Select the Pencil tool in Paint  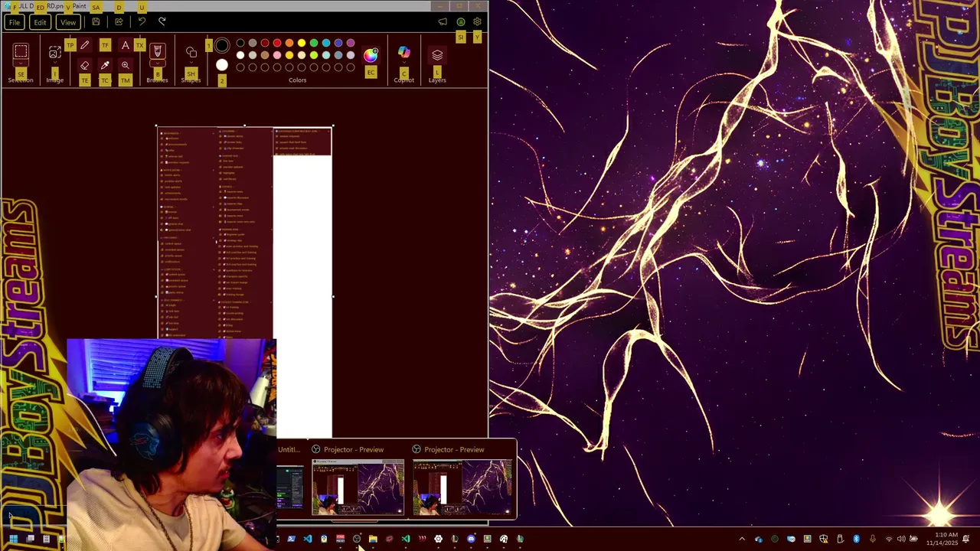pyautogui.click(x=84, y=45)
